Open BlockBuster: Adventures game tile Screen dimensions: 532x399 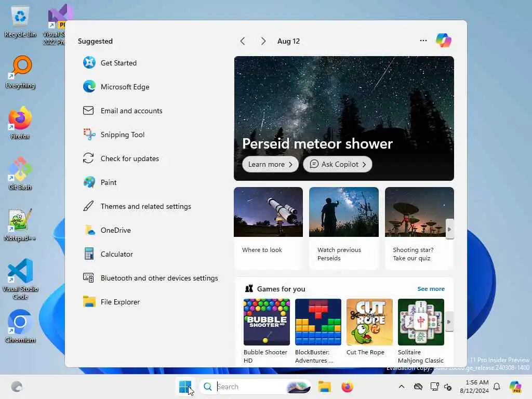point(318,331)
